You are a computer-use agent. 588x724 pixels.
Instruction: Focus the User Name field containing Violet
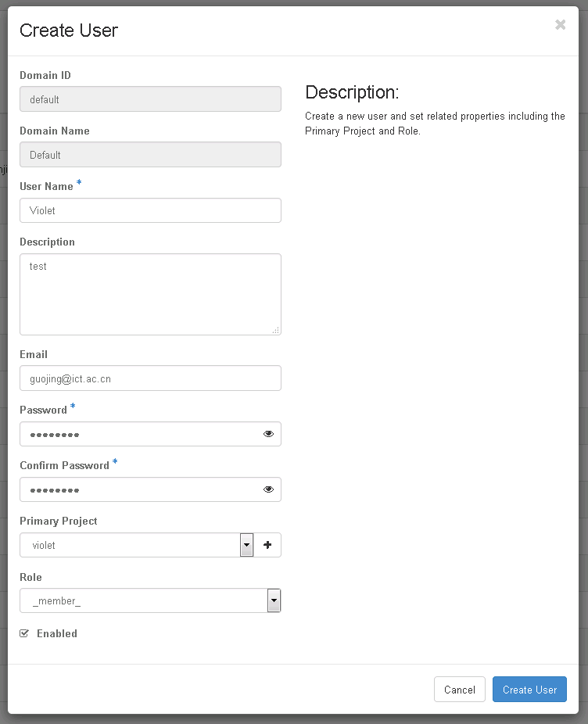coord(151,210)
